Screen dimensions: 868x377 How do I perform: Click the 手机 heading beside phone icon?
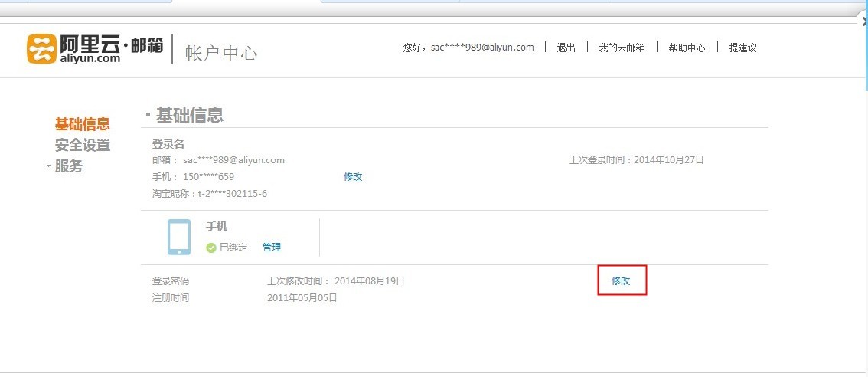[x=217, y=226]
